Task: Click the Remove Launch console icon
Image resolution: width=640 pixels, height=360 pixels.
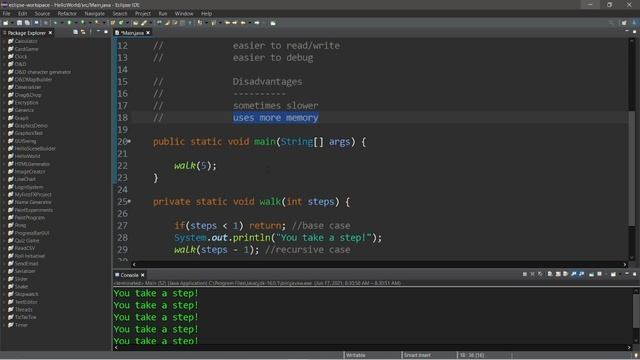Action: tap(532, 274)
